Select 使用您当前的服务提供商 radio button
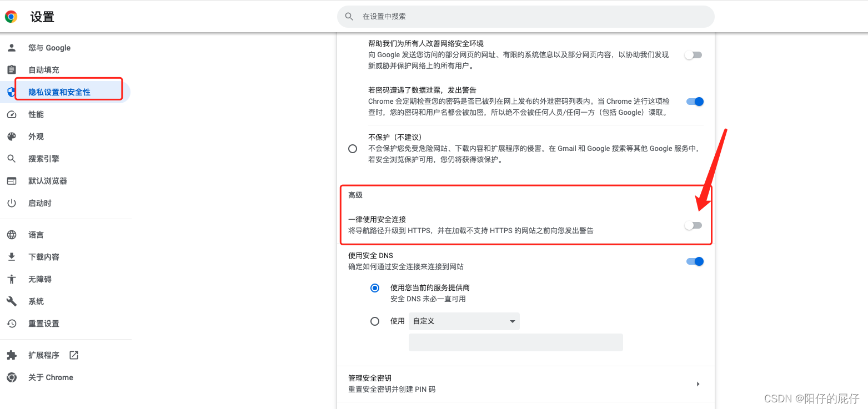This screenshot has width=868, height=409. tap(375, 288)
